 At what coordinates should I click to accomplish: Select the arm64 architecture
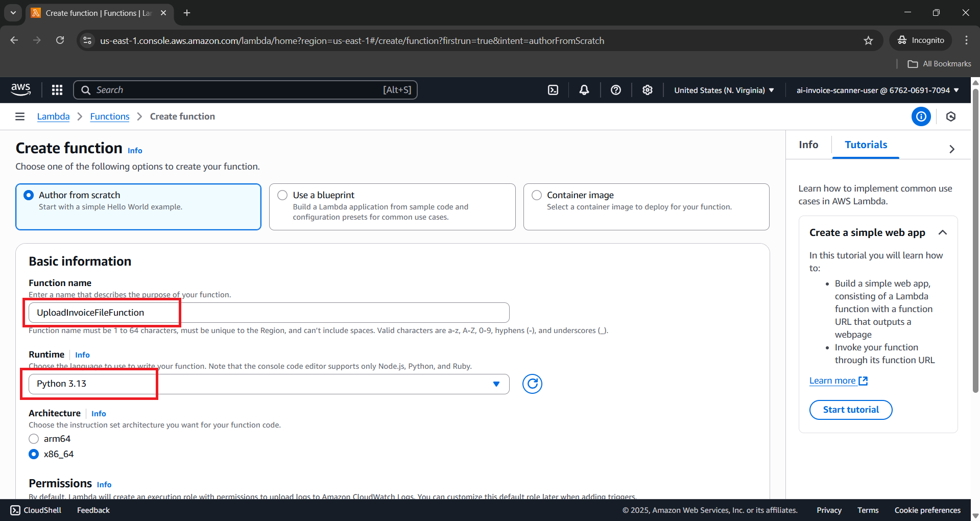pos(34,439)
